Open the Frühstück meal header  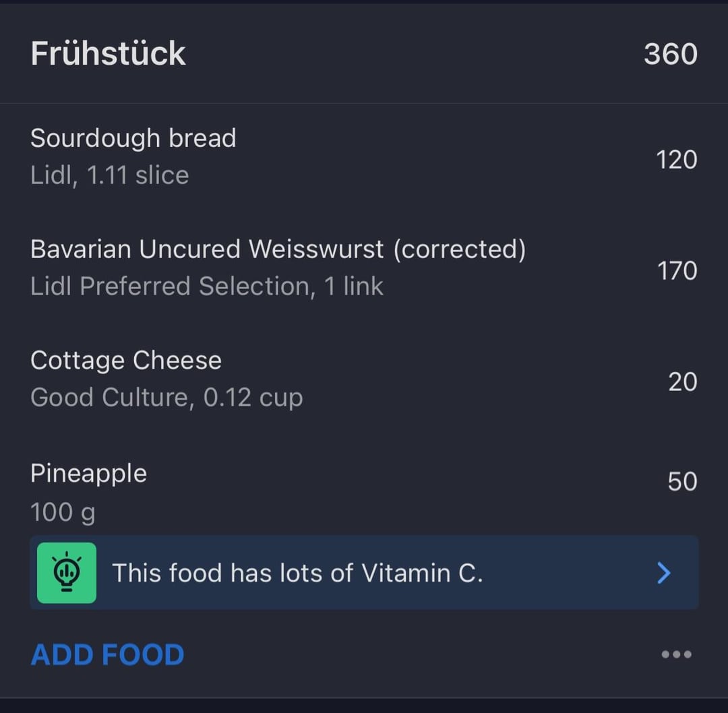point(364,53)
